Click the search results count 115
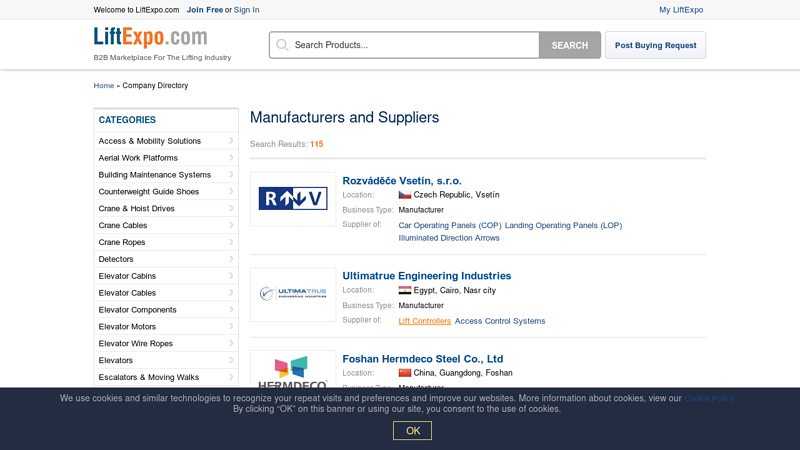Screen dimensions: 800x450 click(x=316, y=144)
